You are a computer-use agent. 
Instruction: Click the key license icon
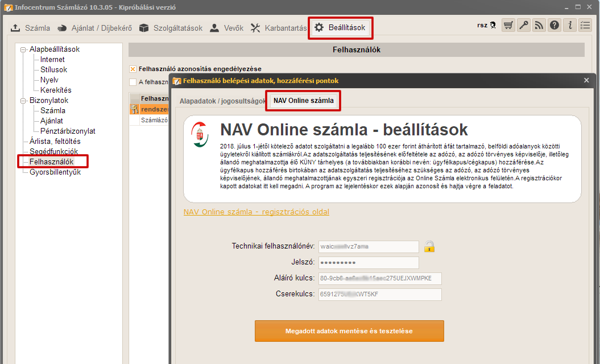tap(523, 25)
